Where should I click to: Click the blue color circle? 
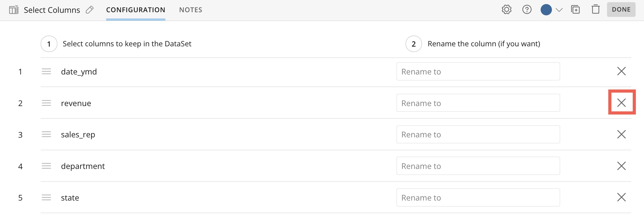coord(546,10)
